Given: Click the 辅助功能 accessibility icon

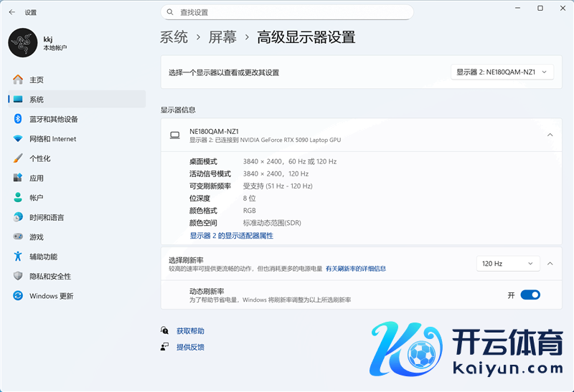Looking at the screenshot, I should (18, 257).
